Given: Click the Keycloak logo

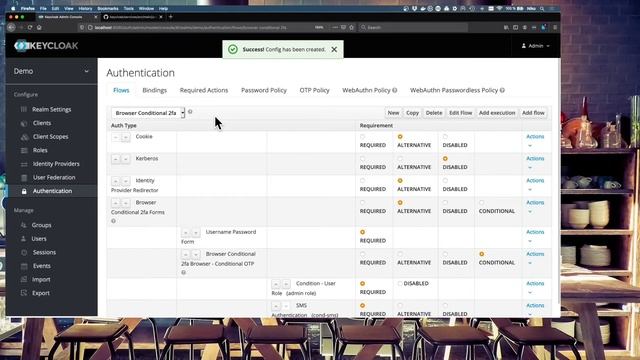Looking at the screenshot, I should coord(46,46).
